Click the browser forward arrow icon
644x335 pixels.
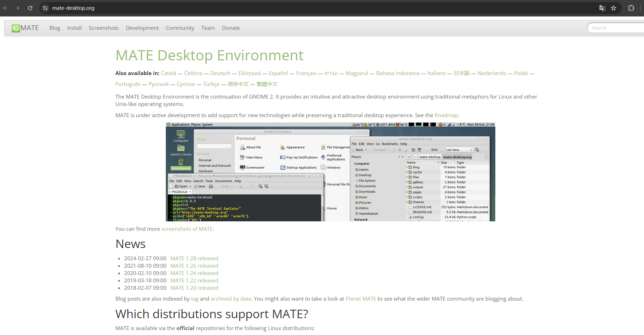point(18,8)
